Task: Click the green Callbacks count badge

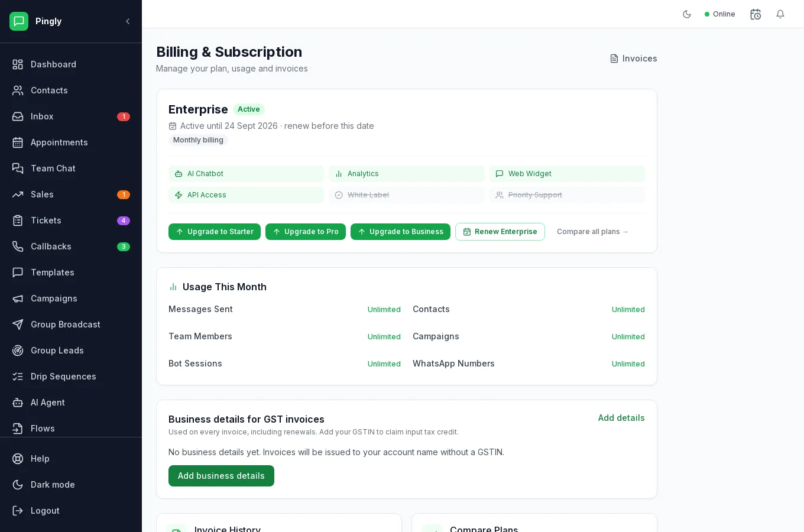Action: coord(124,246)
